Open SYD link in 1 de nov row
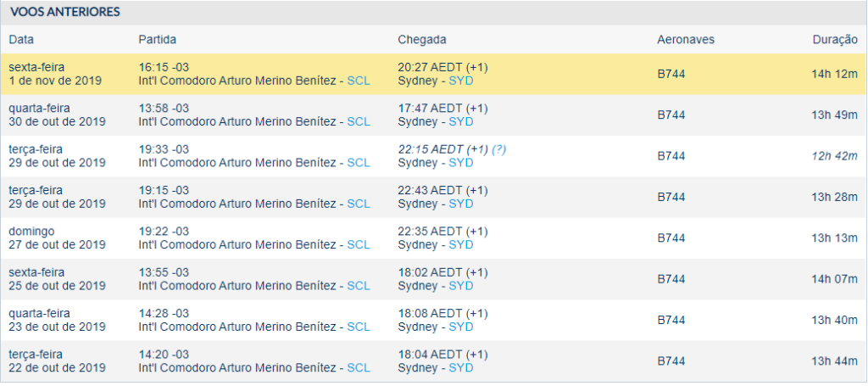Image resolution: width=868 pixels, height=386 pixels. (460, 81)
